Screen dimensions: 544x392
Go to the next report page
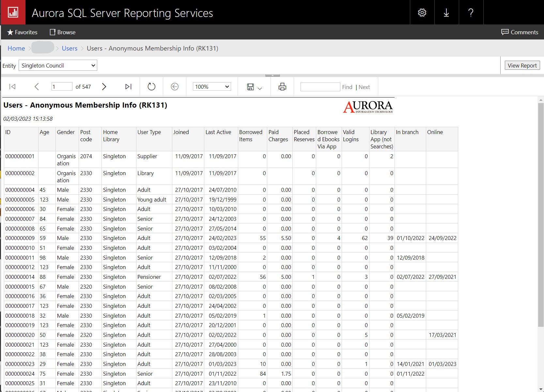coord(104,86)
